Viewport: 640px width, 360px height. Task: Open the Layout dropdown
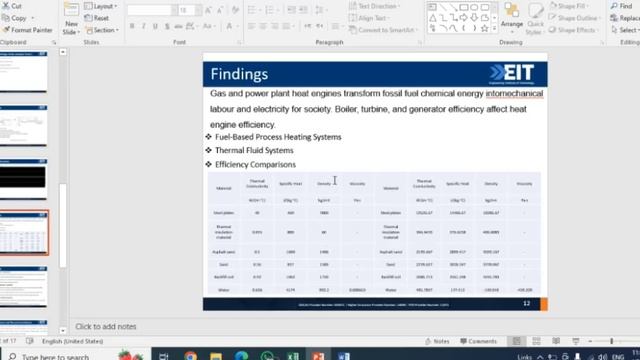click(x=101, y=6)
